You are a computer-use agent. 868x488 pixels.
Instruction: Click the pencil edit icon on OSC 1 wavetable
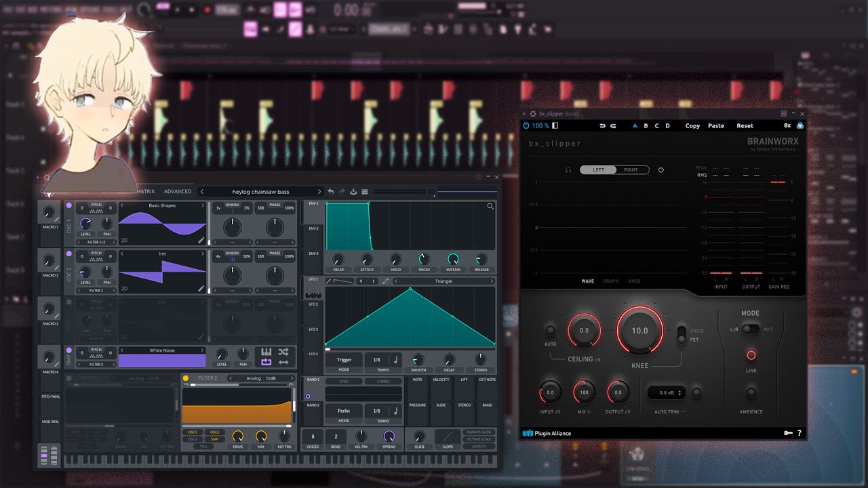pos(201,240)
